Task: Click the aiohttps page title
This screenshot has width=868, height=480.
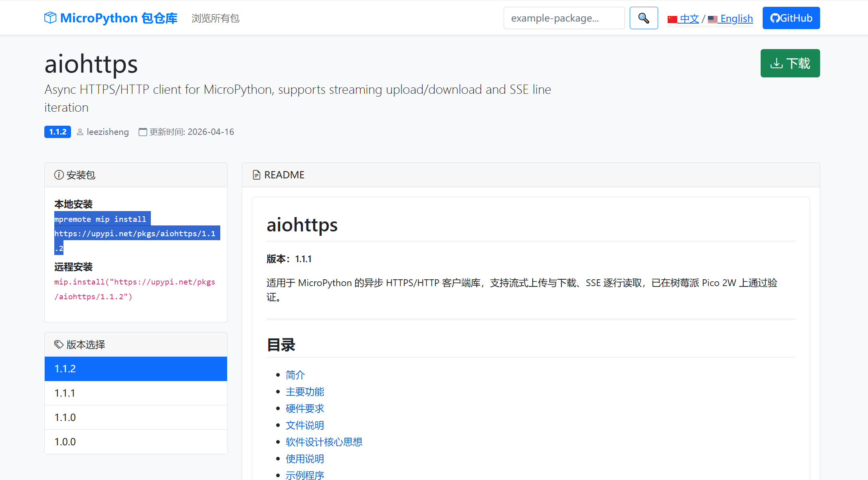Action: (91, 64)
